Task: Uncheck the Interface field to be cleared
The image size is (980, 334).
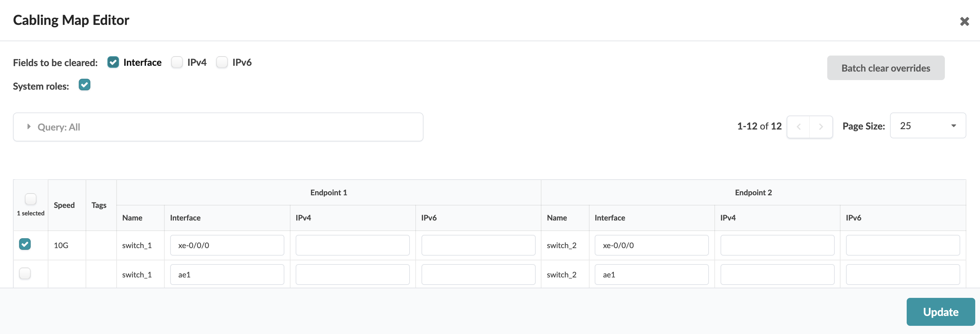Action: 113,62
